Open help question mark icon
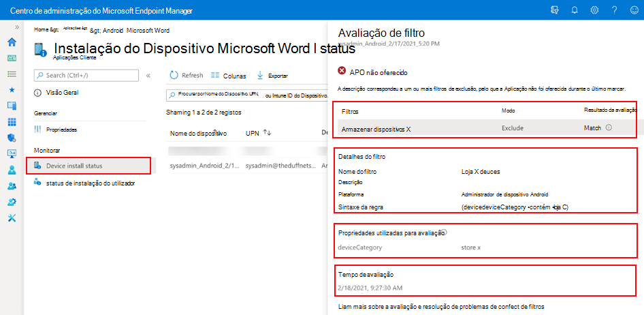Image resolution: width=644 pixels, height=315 pixels. [615, 10]
